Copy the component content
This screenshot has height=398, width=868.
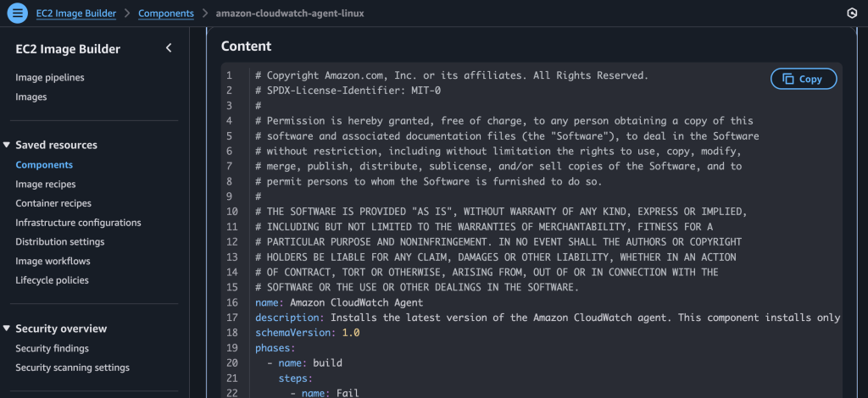coord(804,79)
